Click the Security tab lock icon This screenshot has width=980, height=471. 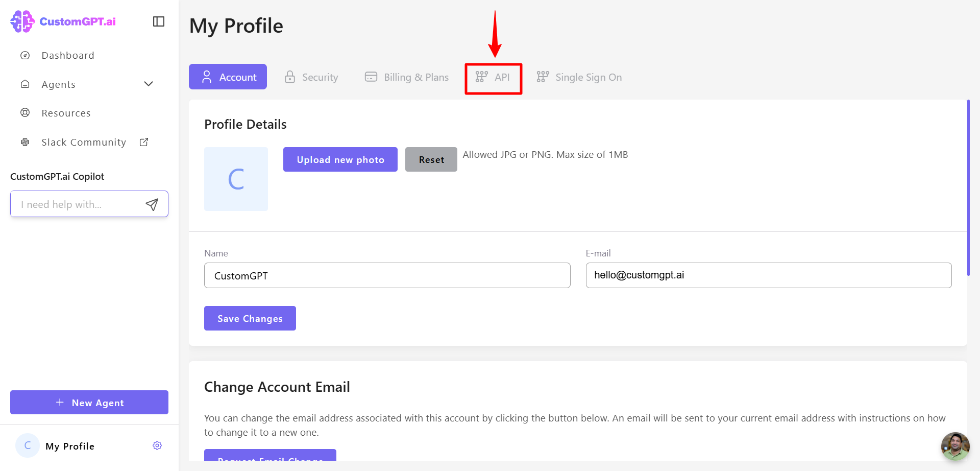coord(290,77)
